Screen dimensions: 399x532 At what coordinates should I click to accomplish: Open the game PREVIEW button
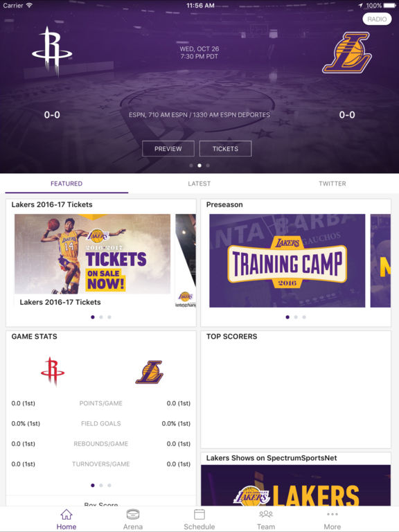point(168,149)
